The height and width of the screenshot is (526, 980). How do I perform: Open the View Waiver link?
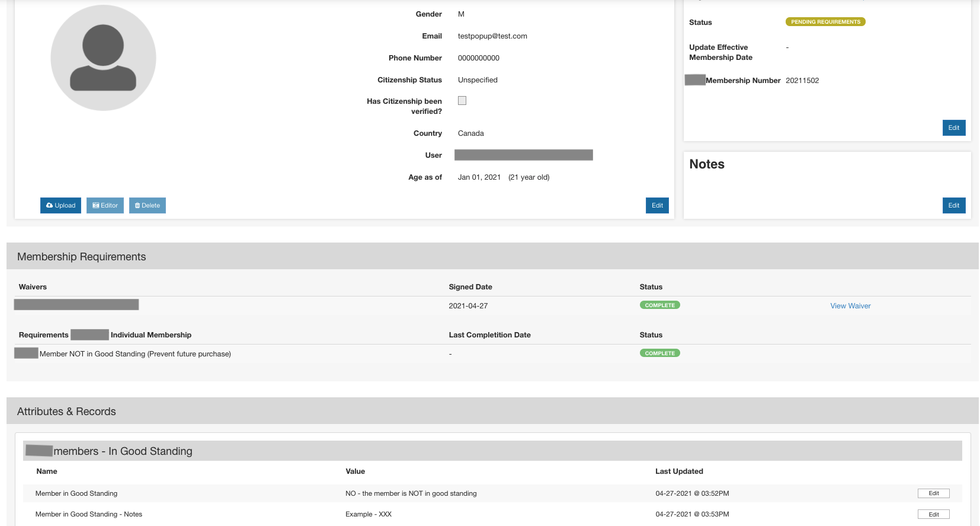850,306
